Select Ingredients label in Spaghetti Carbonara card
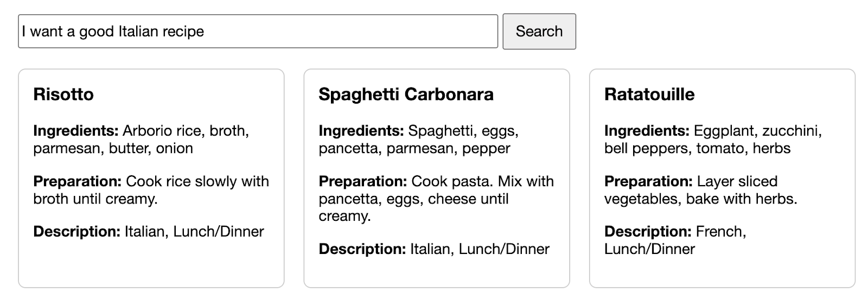The width and height of the screenshot is (868, 299). (361, 131)
